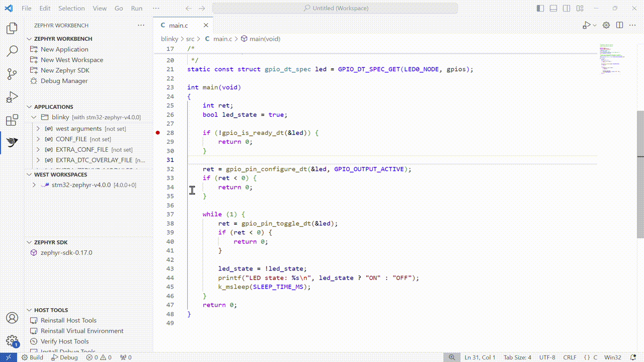Click Build in the status bar
Viewport: 644px width, 362px height.
pyautogui.click(x=32, y=357)
